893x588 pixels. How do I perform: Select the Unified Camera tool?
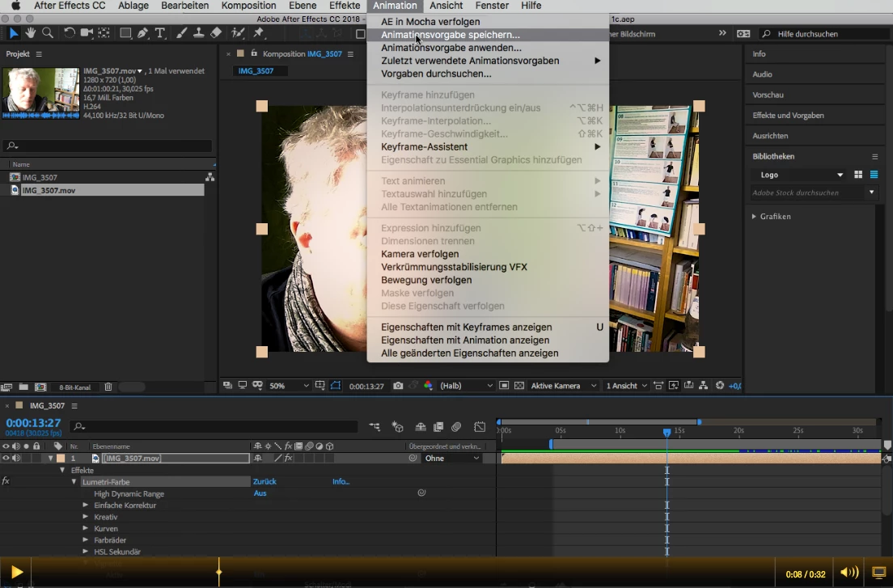click(x=87, y=33)
